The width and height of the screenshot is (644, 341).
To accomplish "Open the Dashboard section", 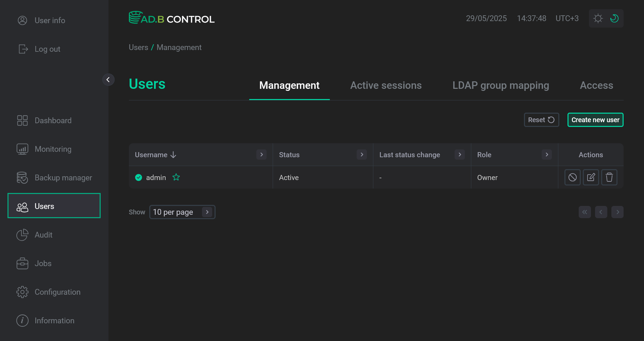I will (53, 120).
